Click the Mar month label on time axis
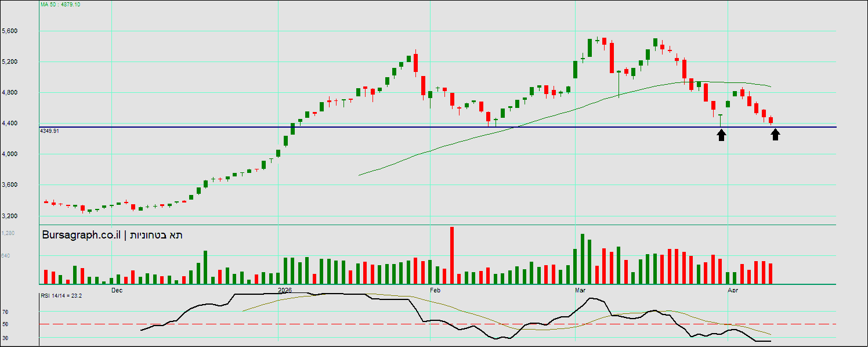 pos(581,289)
